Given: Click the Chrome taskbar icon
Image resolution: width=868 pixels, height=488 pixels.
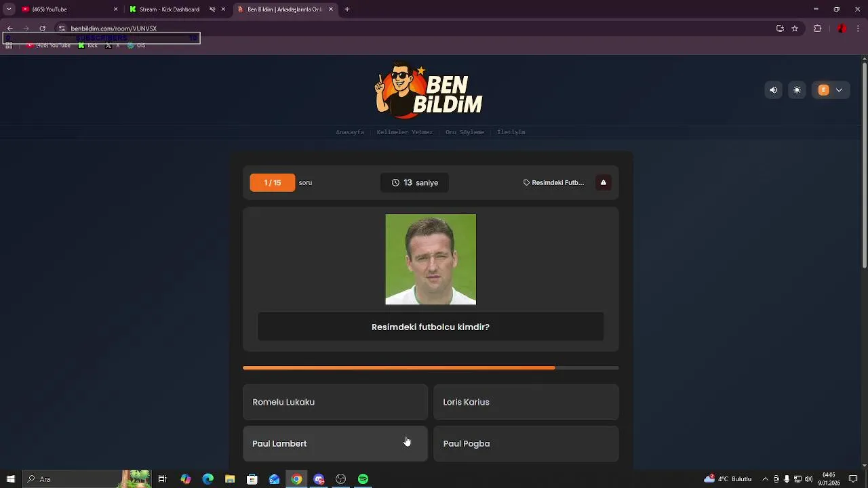Looking at the screenshot, I should [296, 479].
